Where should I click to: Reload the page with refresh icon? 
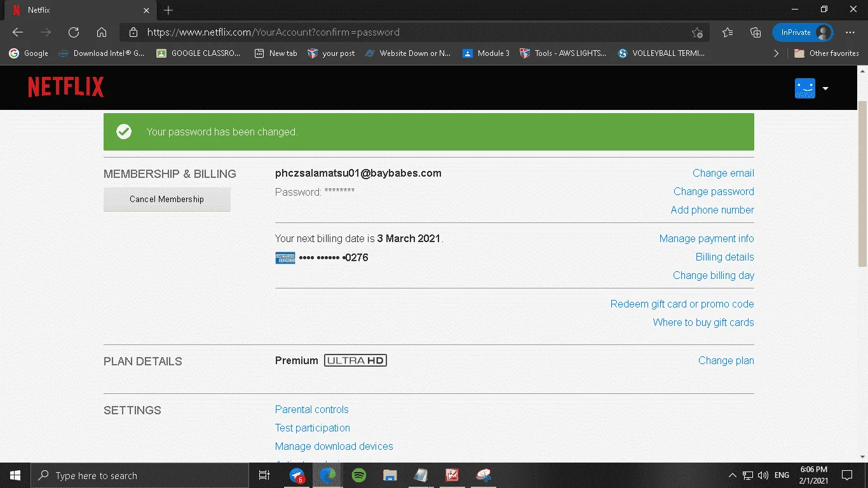[x=74, y=32]
